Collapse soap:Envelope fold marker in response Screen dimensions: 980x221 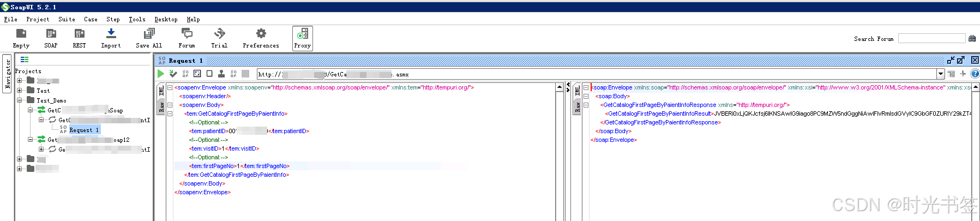(x=586, y=87)
